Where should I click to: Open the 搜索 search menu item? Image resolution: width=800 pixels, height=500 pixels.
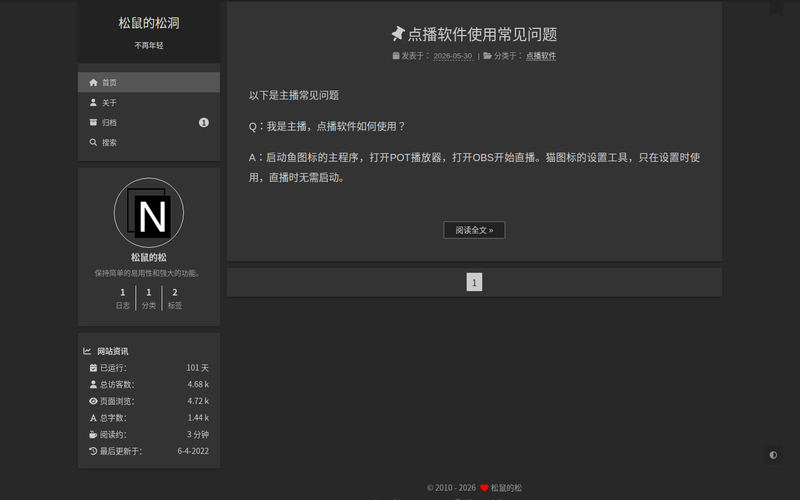click(x=148, y=142)
